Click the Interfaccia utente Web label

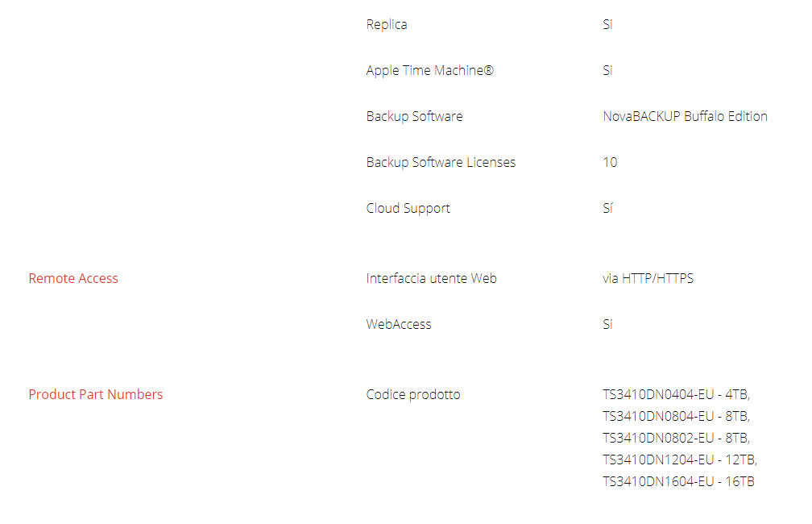(431, 278)
